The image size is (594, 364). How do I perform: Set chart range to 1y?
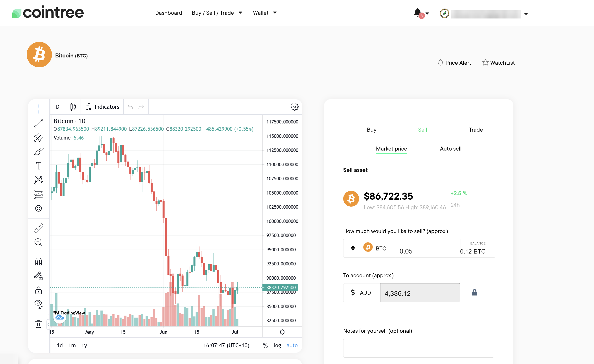(x=84, y=346)
